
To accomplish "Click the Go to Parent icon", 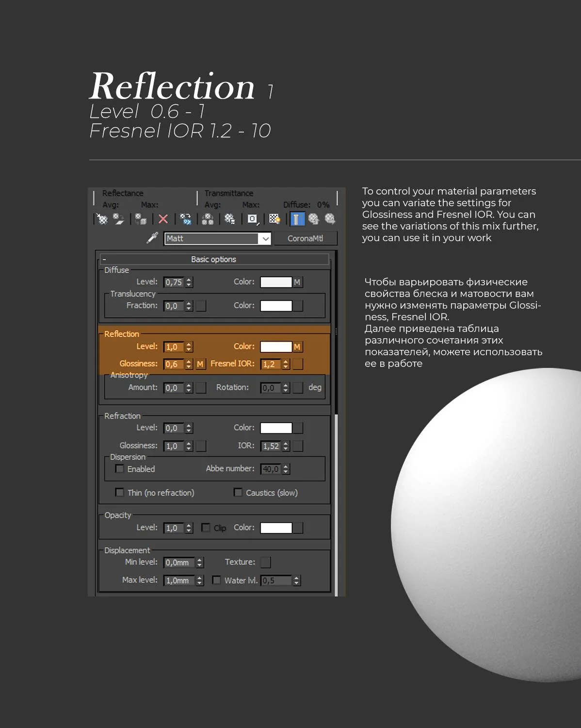I will point(314,219).
